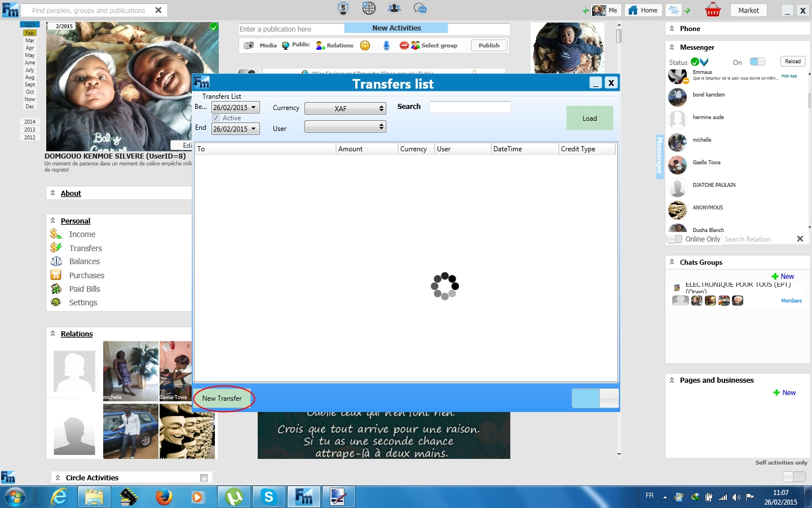812x508 pixels.
Task: Click the publication text input field
Action: (291, 29)
